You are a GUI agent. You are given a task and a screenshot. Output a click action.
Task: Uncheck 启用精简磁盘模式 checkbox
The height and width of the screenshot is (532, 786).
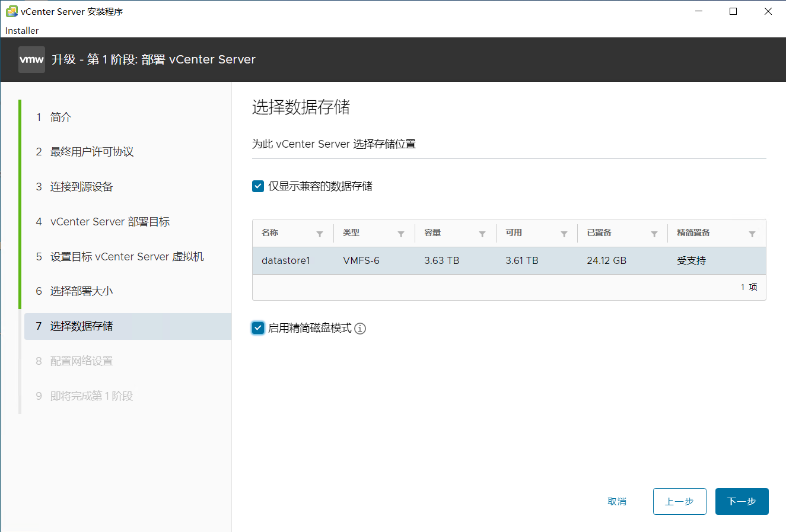258,328
